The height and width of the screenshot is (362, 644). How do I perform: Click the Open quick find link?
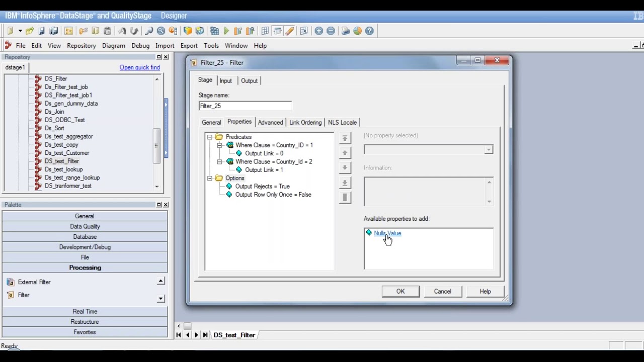pyautogui.click(x=140, y=67)
